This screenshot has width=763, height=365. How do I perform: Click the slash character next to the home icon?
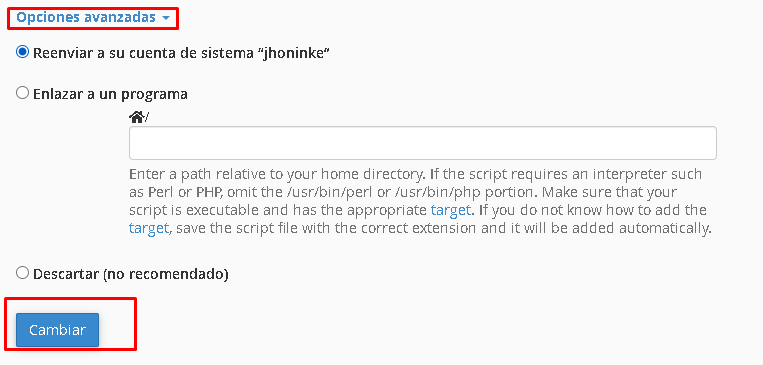[146, 117]
